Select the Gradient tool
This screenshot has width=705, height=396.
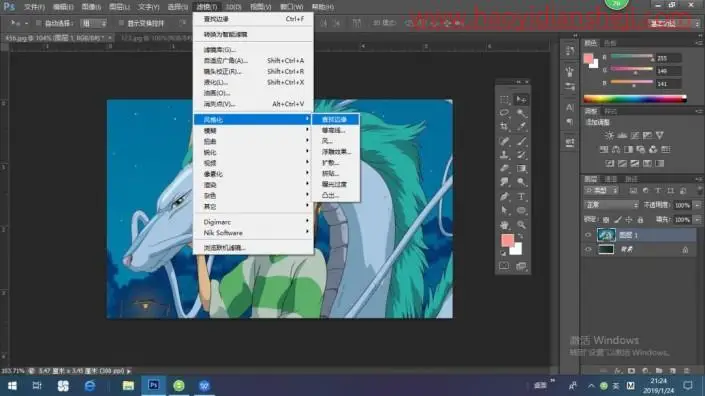pyautogui.click(x=521, y=169)
